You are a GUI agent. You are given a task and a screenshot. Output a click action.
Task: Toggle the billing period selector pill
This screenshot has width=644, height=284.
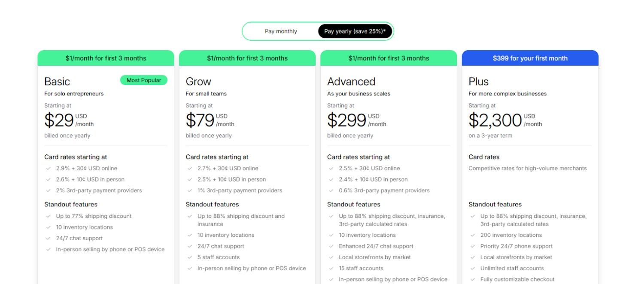point(319,31)
